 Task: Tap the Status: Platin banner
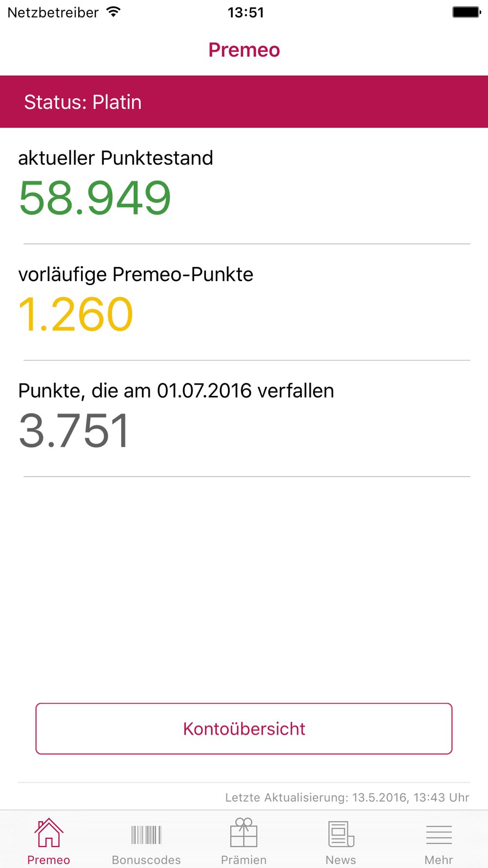244,102
